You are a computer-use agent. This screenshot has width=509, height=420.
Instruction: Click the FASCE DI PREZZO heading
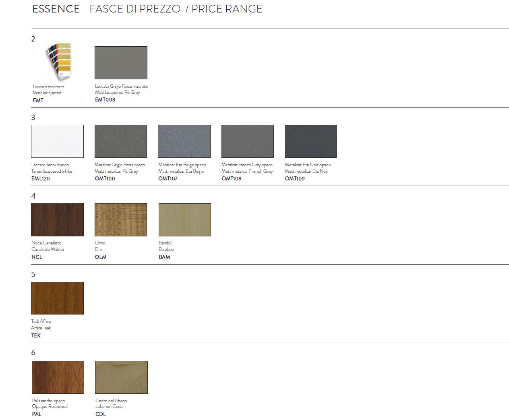click(135, 9)
